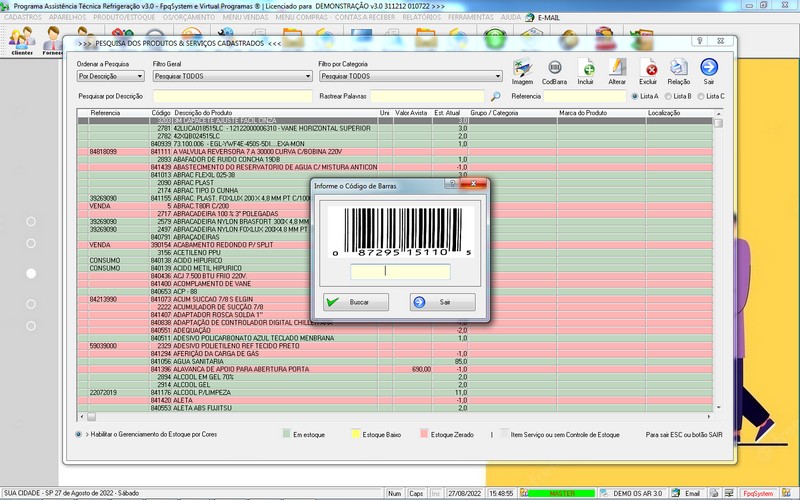Click the Buscar button in barcode dialog

(x=356, y=302)
